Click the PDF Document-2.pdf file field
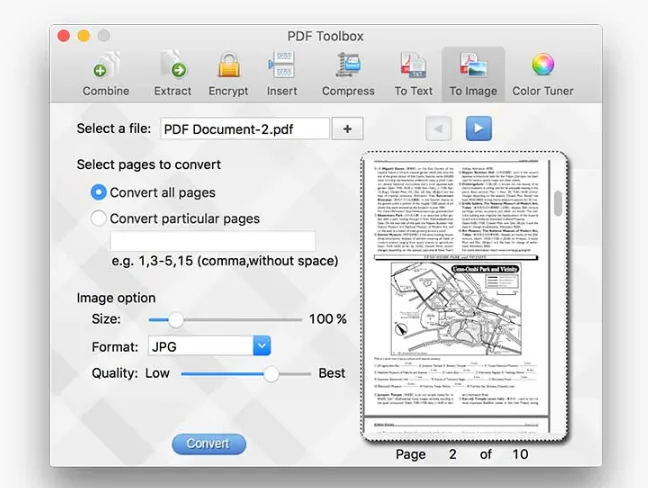Viewport: 648px width, 488px height. (x=245, y=129)
